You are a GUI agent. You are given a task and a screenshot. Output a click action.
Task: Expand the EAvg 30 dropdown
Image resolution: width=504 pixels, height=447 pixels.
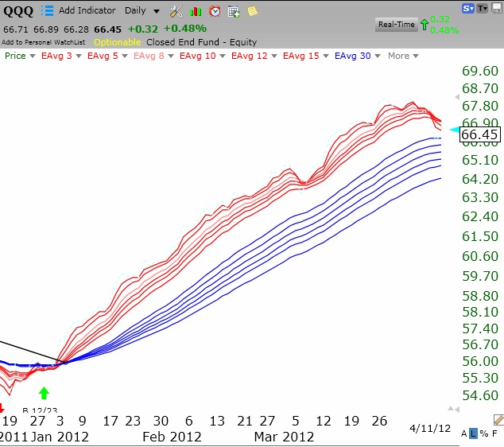point(378,56)
